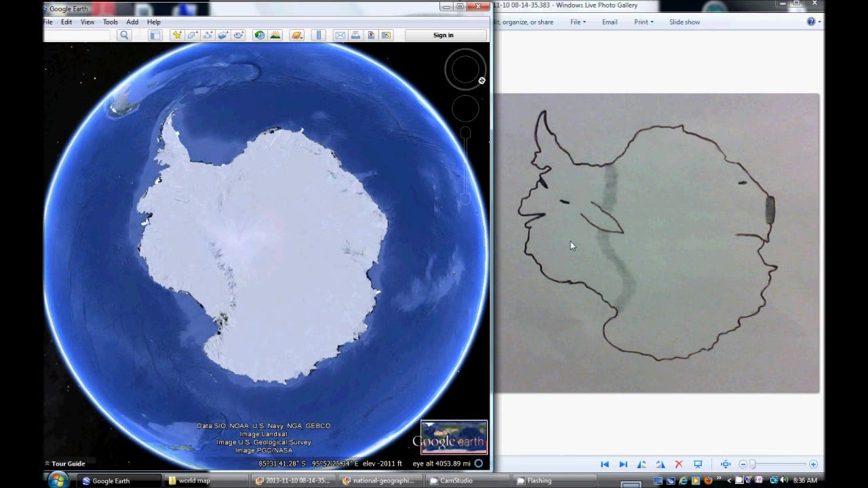Open Photo Gallery help dropdown
This screenshot has width=868, height=488.
pyautogui.click(x=814, y=22)
